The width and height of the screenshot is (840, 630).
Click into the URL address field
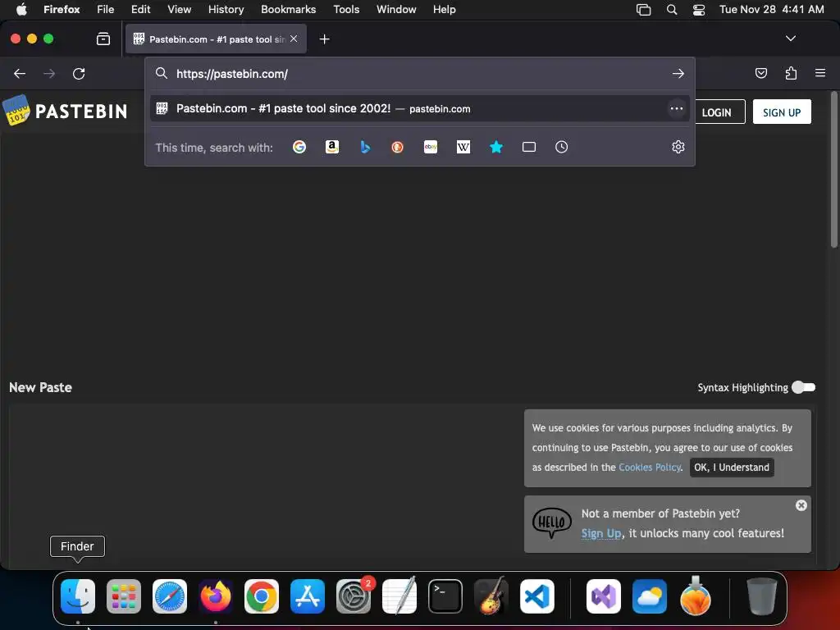(419, 73)
